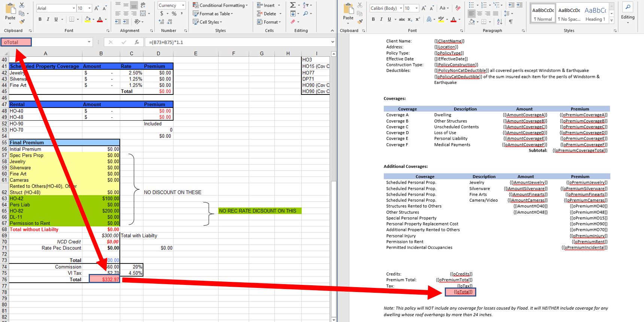Click the oTotal Name Box field
644x322 pixels.
(16, 42)
